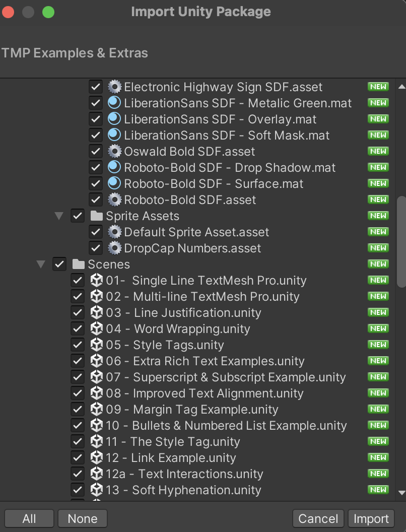Click the gear icon of Electronic Highway Sign SDF.asset

coord(114,87)
